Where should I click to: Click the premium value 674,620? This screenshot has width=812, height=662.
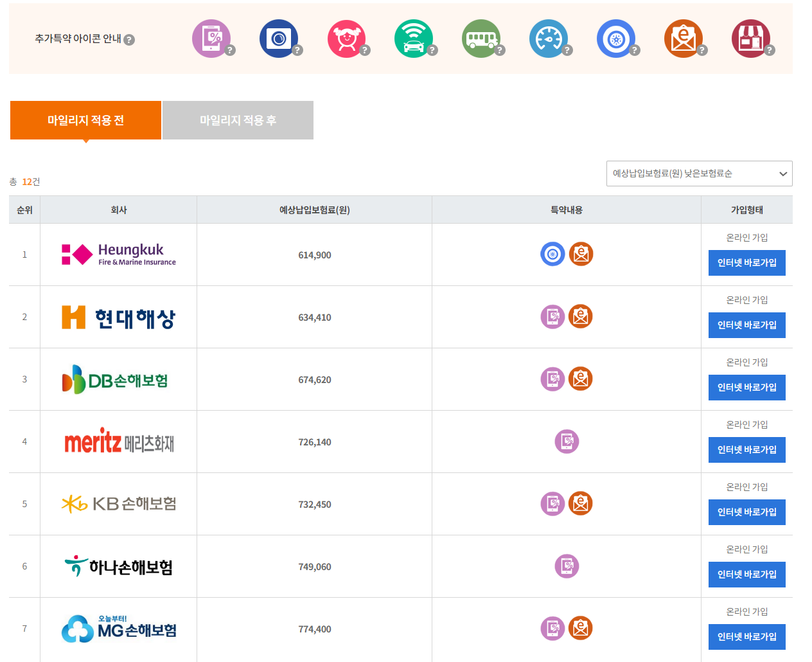pos(315,380)
